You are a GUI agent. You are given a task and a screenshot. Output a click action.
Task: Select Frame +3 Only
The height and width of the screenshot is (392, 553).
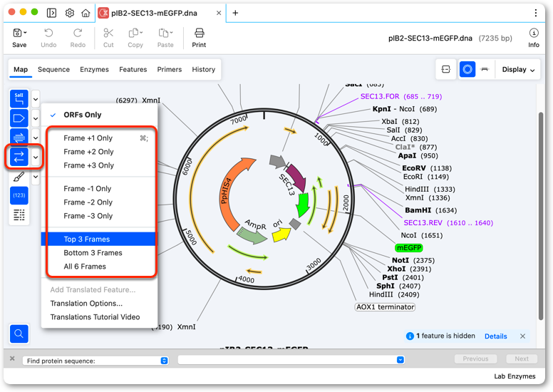[x=99, y=165]
